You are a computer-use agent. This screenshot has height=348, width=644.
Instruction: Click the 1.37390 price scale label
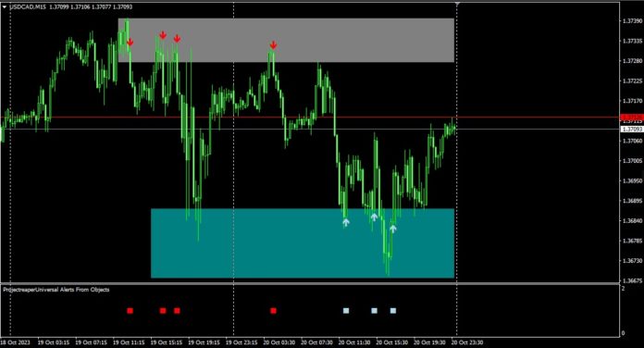[633, 20]
